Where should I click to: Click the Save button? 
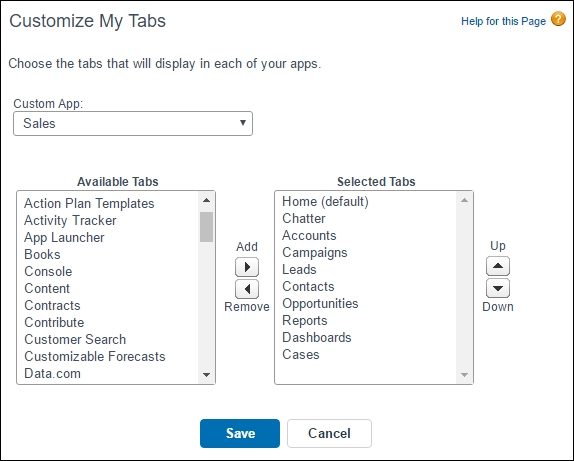coord(240,434)
